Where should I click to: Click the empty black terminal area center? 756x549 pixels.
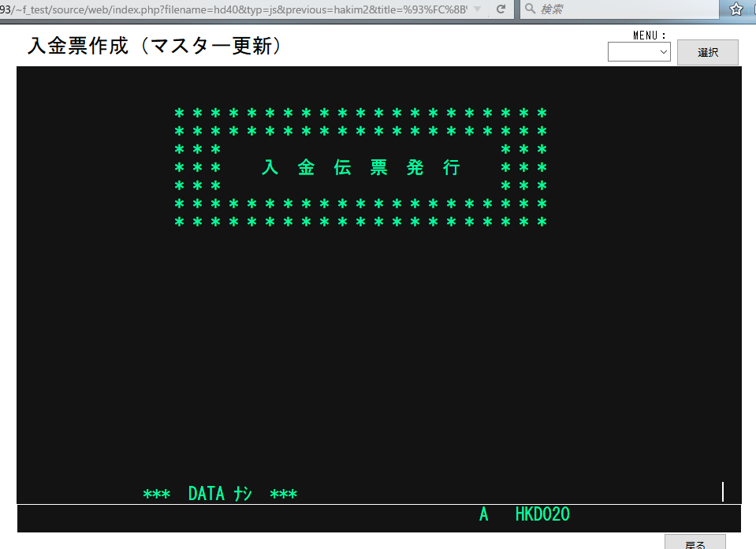tap(378, 355)
